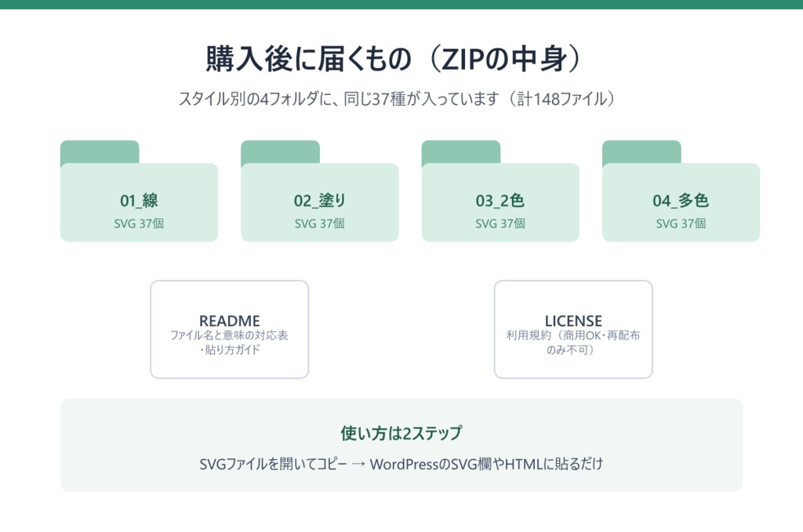Click SVG 37個 under 04_多色
The image size is (803, 532).
click(681, 223)
